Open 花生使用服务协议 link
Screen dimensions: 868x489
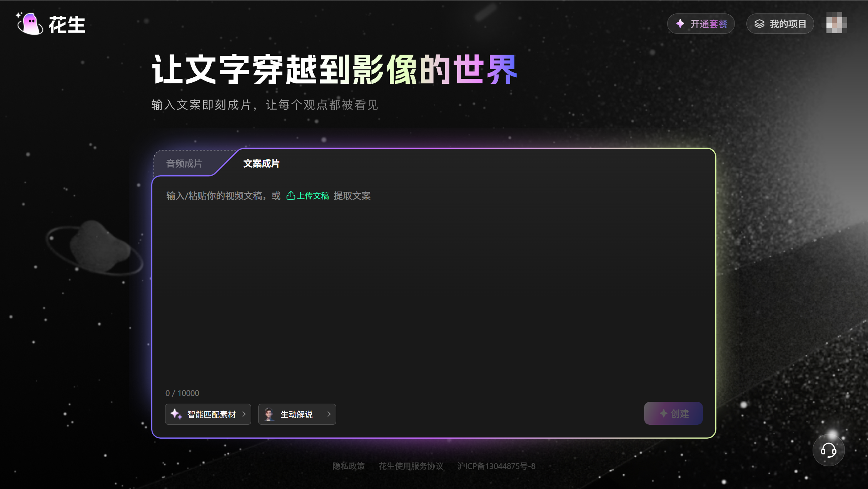click(x=411, y=466)
